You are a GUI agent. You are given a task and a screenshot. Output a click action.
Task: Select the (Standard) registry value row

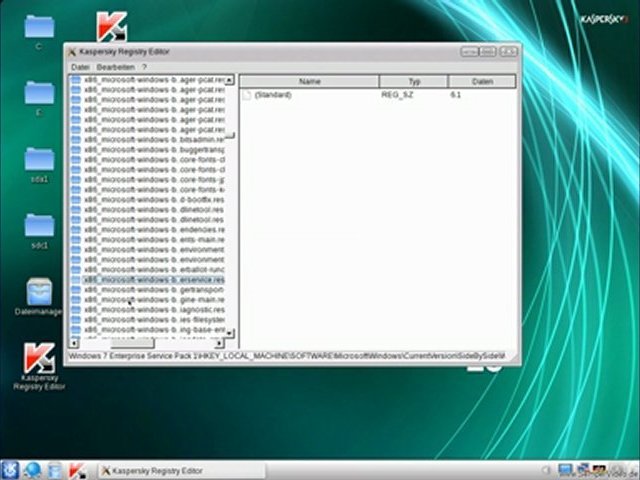273,95
